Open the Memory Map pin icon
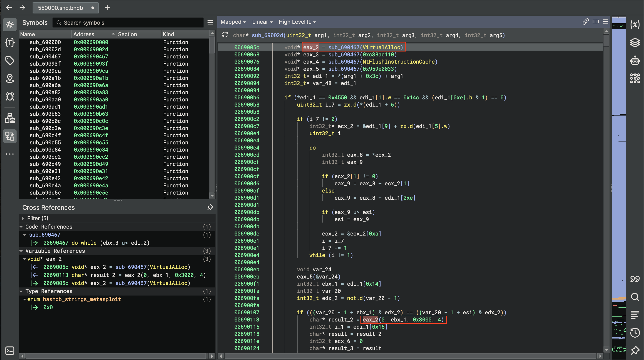The width and height of the screenshot is (644, 360). click(10, 79)
